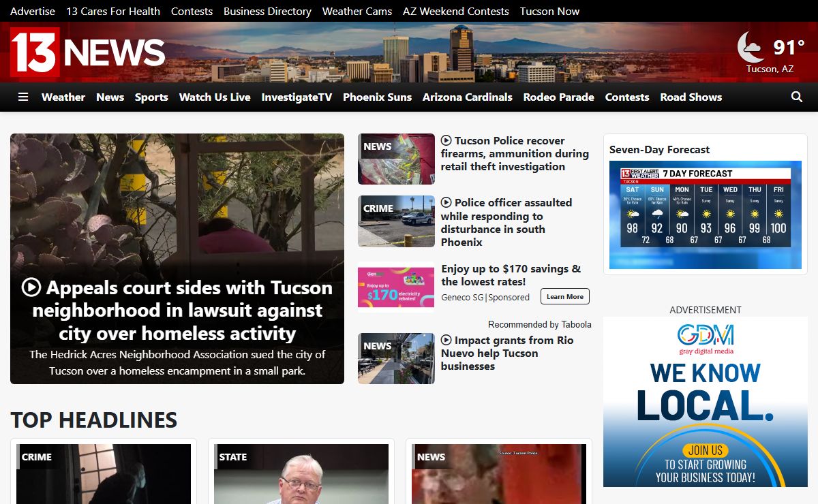Click the Learn More button
Image resolution: width=818 pixels, height=504 pixels.
point(565,296)
